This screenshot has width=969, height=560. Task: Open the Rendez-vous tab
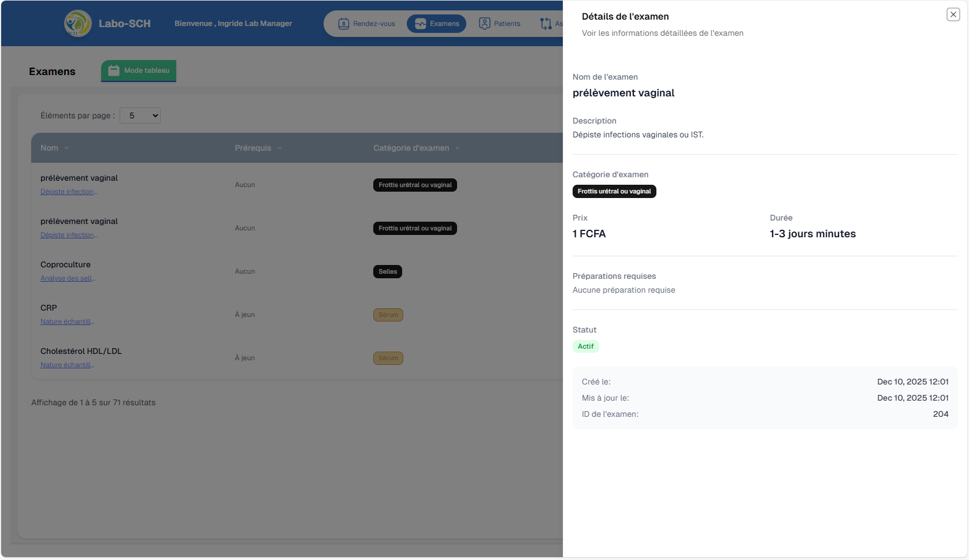click(x=367, y=24)
